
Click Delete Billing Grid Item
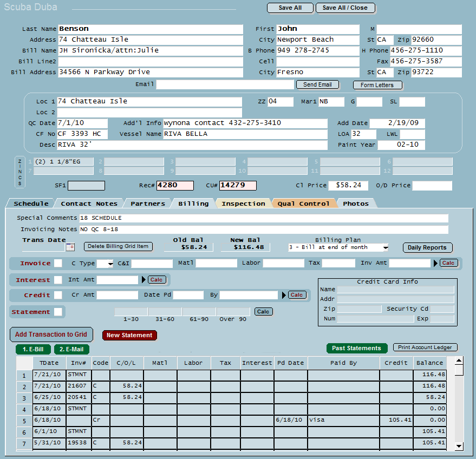point(118,246)
